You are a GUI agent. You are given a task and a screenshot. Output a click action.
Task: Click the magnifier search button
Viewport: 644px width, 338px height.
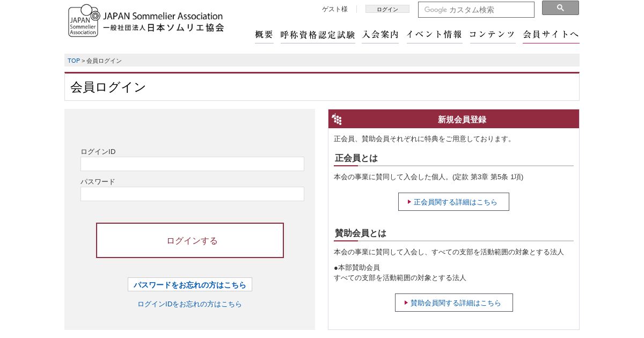click(560, 8)
